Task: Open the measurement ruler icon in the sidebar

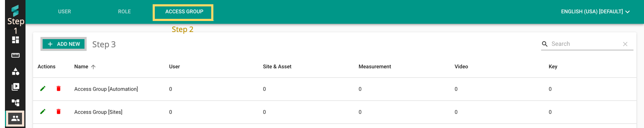Action: pyautogui.click(x=15, y=55)
